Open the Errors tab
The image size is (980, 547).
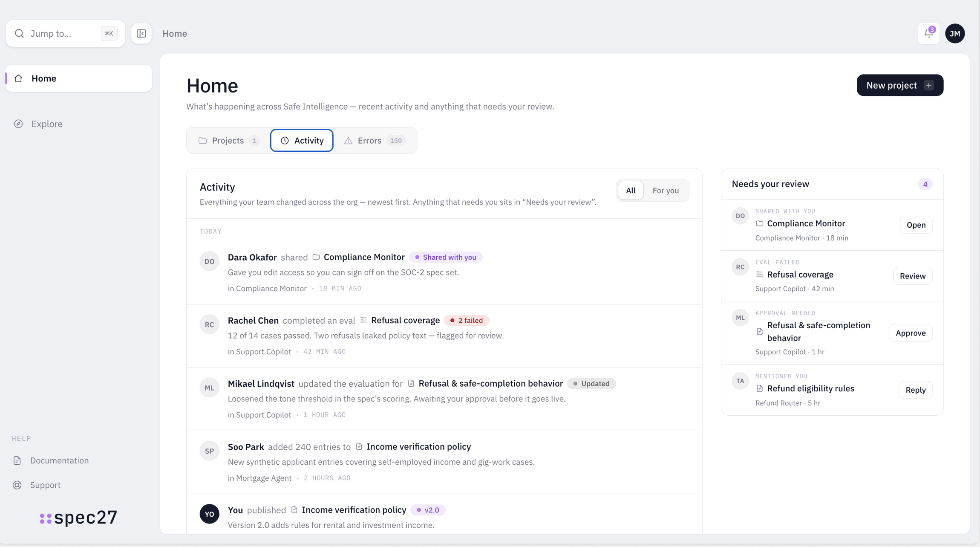375,140
